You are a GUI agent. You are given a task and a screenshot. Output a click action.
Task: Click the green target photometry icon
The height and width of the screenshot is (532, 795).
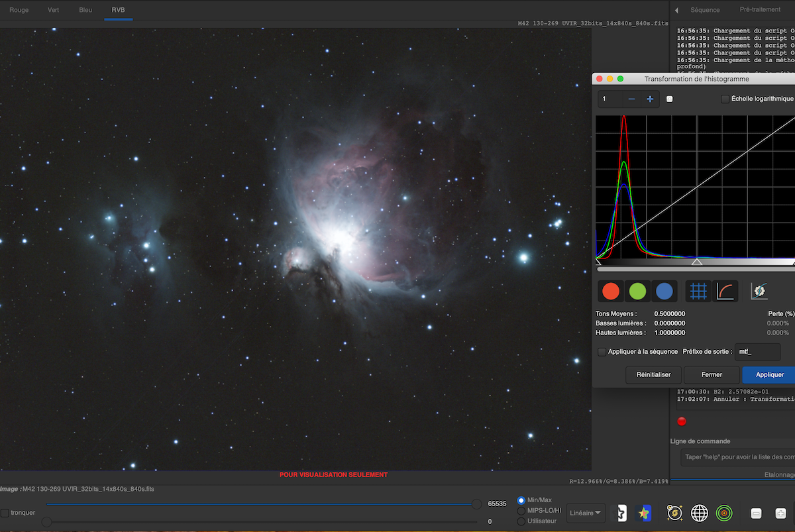pos(724,513)
